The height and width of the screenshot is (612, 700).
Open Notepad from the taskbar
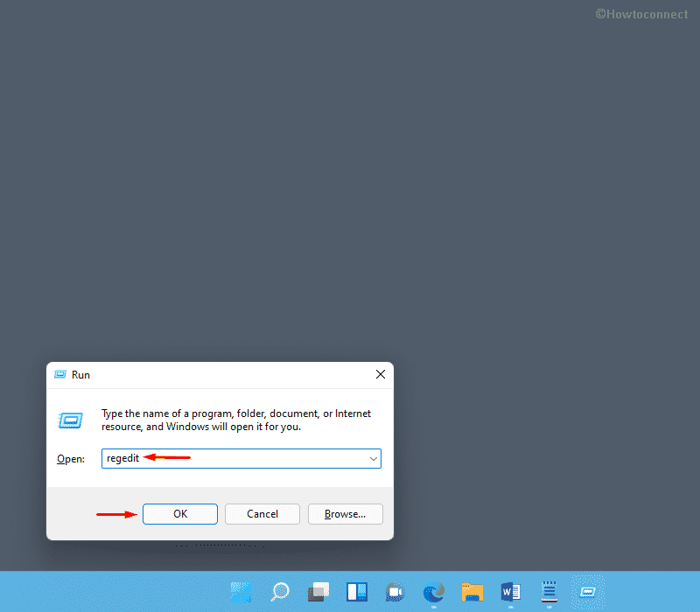[x=549, y=592]
